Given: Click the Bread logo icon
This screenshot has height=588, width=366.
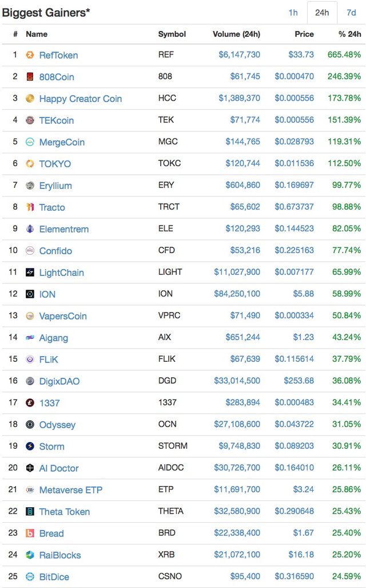Looking at the screenshot, I should [30, 534].
